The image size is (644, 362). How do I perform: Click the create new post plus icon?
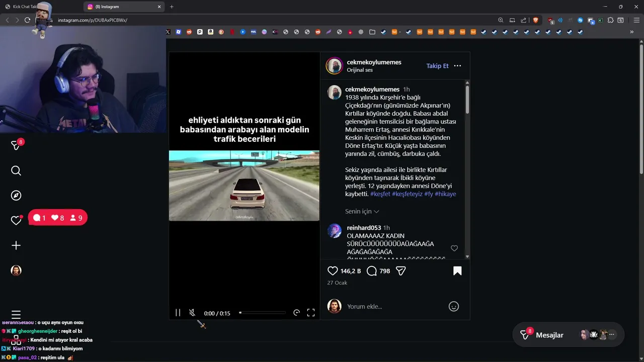[16, 245]
